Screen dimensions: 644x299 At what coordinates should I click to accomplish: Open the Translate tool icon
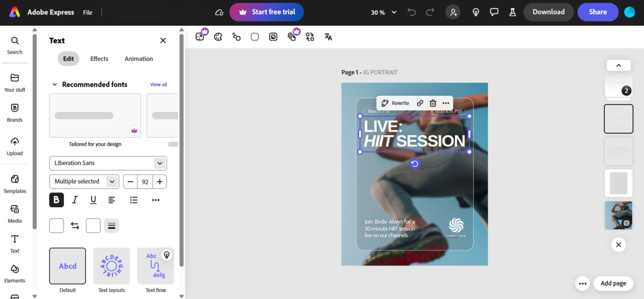[328, 37]
